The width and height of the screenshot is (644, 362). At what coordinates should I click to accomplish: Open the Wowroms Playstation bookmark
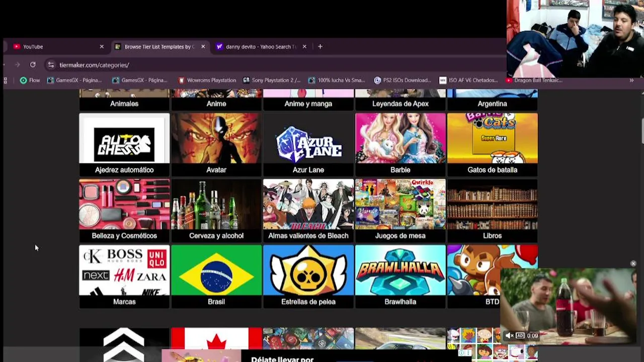pyautogui.click(x=207, y=80)
